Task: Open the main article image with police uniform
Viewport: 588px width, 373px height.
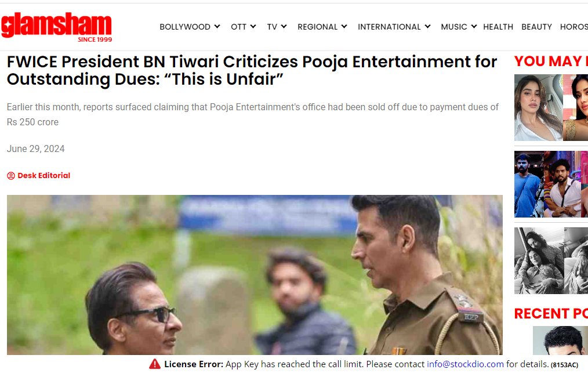Action: tap(255, 275)
